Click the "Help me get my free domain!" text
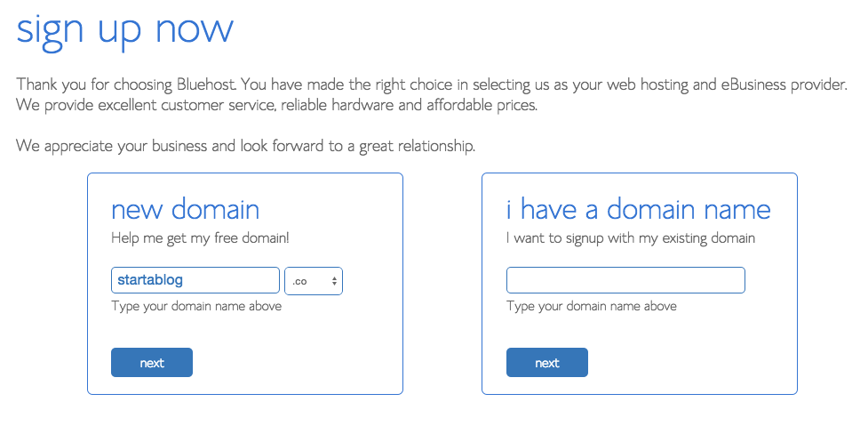 (200, 238)
